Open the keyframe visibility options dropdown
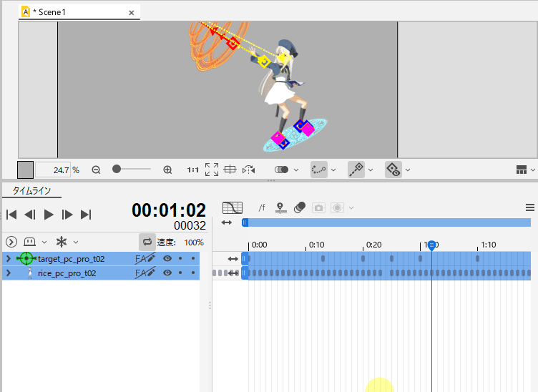The height and width of the screenshot is (392, 538). coord(408,170)
